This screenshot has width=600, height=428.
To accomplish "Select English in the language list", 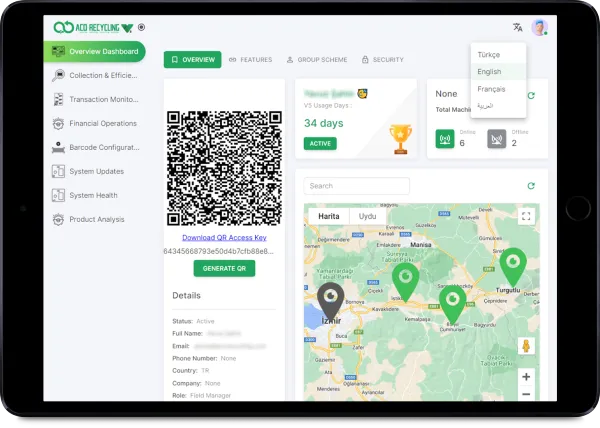I will click(489, 72).
